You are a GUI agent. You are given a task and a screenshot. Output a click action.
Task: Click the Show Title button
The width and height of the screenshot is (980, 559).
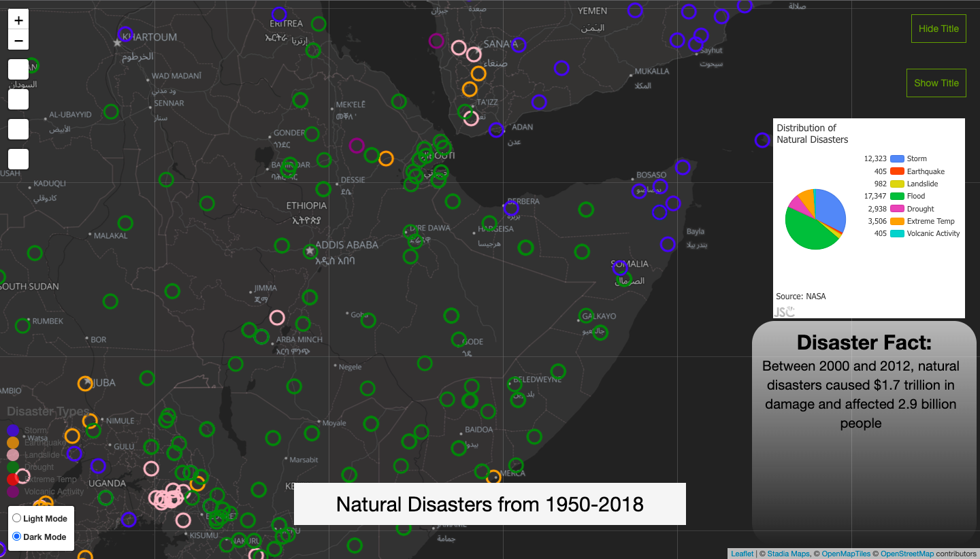pos(936,82)
